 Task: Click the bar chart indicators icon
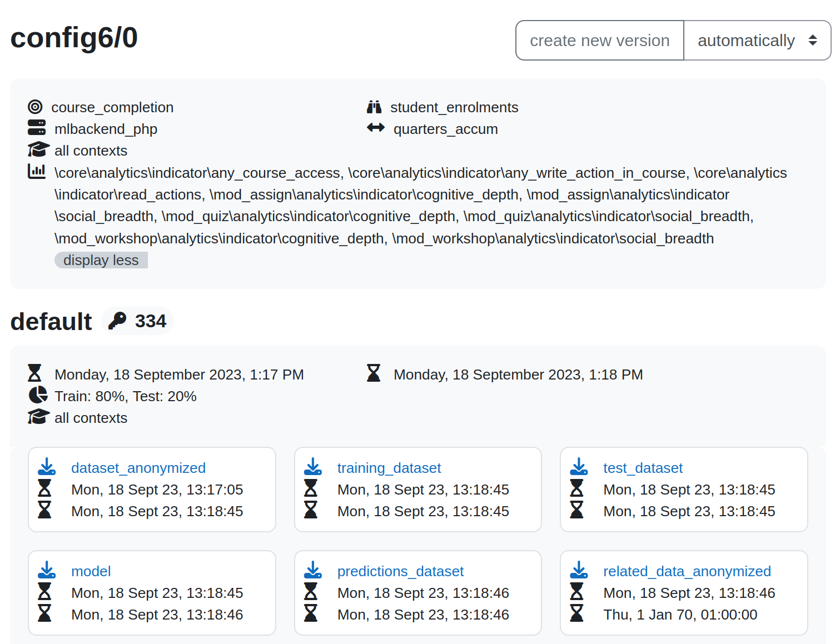(x=37, y=172)
